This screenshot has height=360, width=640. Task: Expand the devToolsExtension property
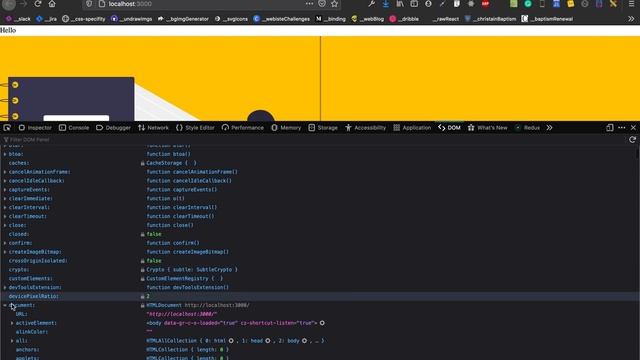coord(5,287)
